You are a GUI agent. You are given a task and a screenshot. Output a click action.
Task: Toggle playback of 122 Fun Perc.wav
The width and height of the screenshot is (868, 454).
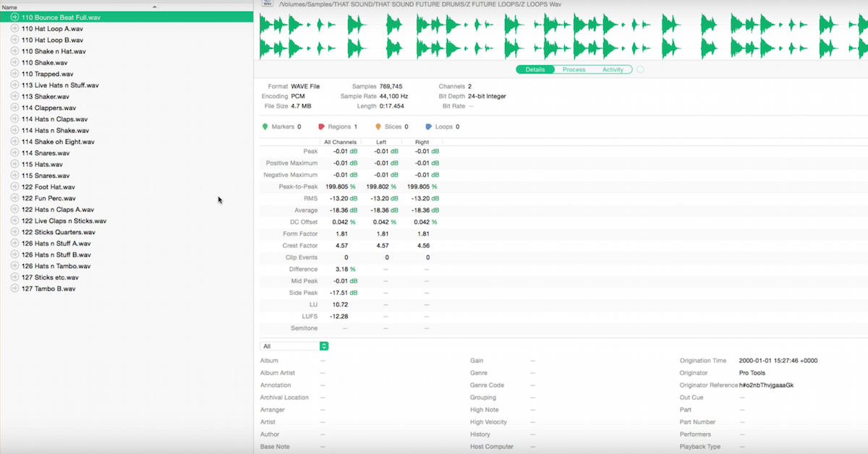click(16, 197)
